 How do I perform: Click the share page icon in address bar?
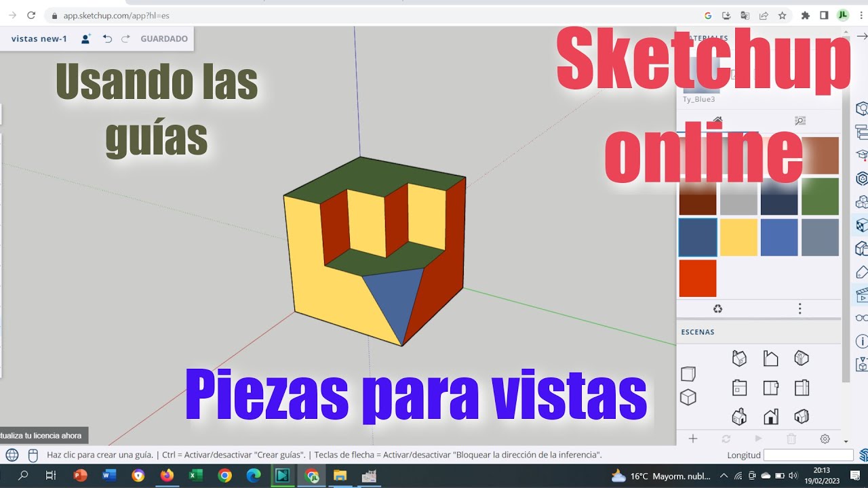764,15
